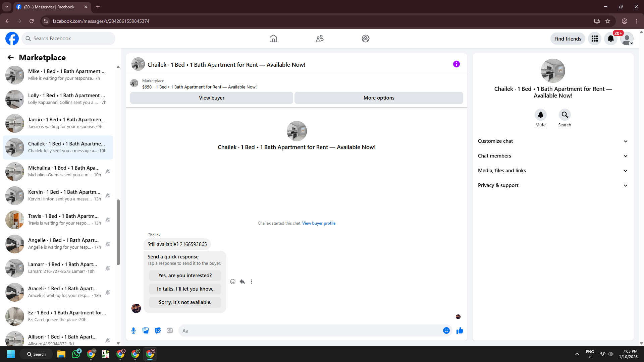Viewport: 644px width, 362px height.
Task: Reply to Chailek's message arrow icon
Action: tap(242, 282)
